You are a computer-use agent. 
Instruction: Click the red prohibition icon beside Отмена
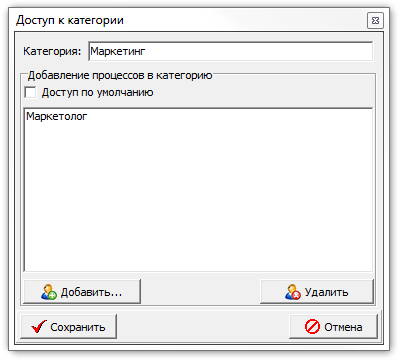[312, 327]
